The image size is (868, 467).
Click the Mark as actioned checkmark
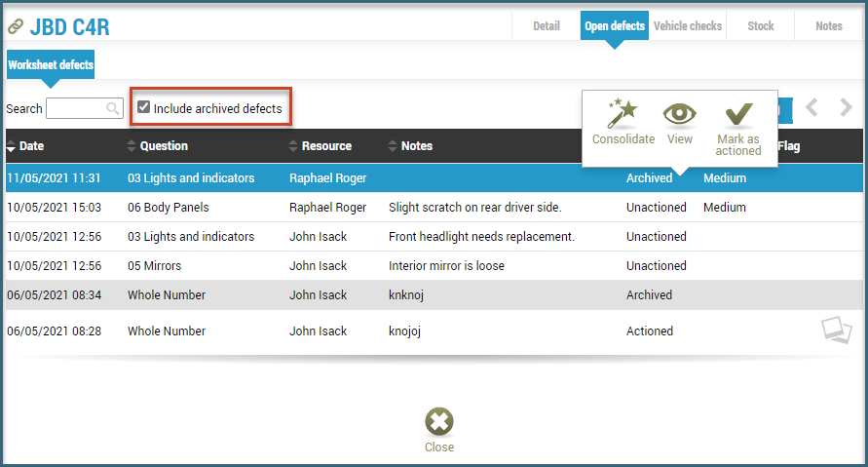738,114
